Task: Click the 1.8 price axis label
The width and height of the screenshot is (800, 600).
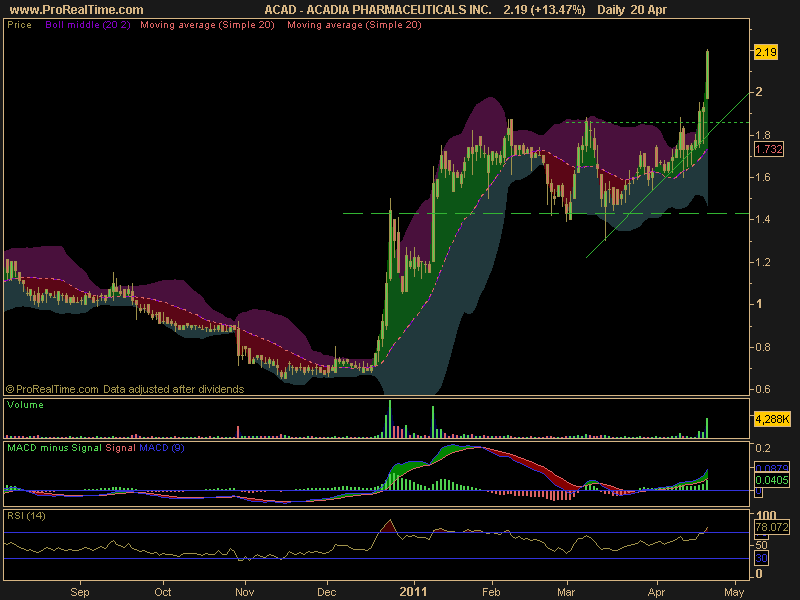Action: 763,135
